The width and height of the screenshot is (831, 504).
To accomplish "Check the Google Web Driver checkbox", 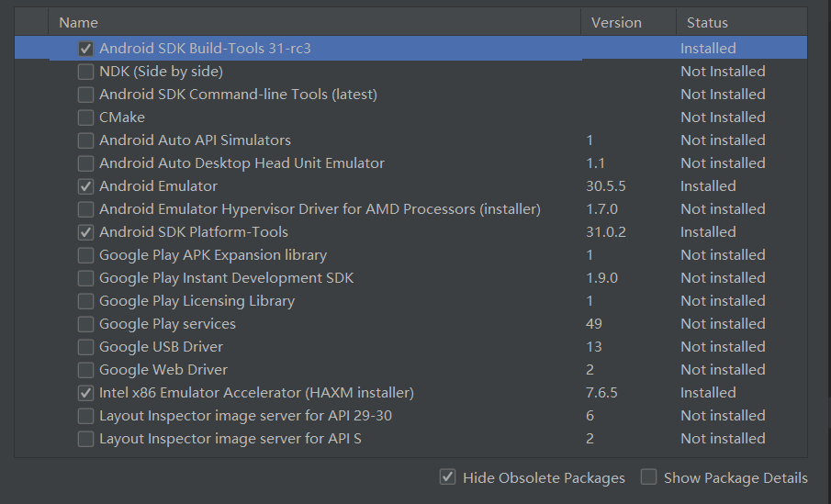I will coord(85,370).
